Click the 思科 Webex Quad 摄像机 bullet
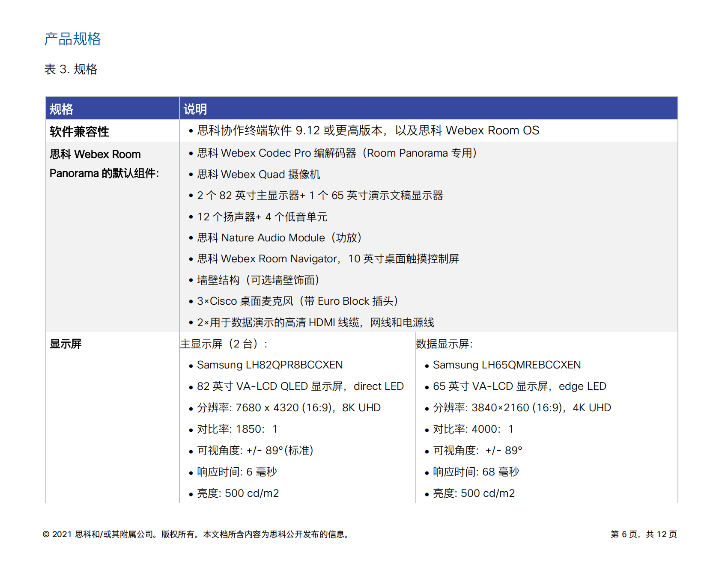This screenshot has width=728, height=573. tap(259, 175)
